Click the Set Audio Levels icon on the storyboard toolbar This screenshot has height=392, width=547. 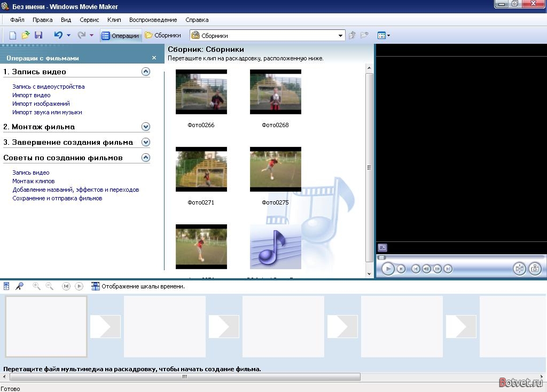[6, 286]
